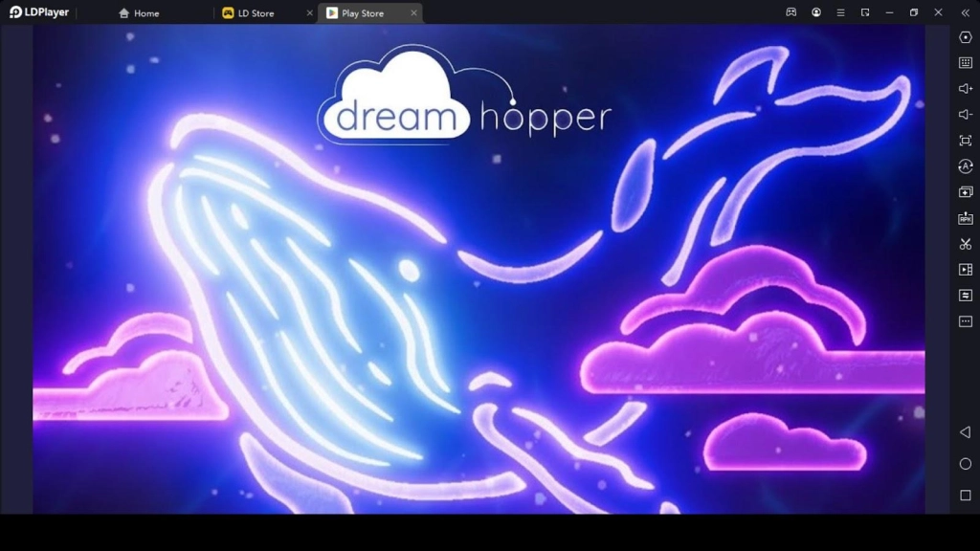Take a screenshot with the scissors icon

[x=965, y=244]
